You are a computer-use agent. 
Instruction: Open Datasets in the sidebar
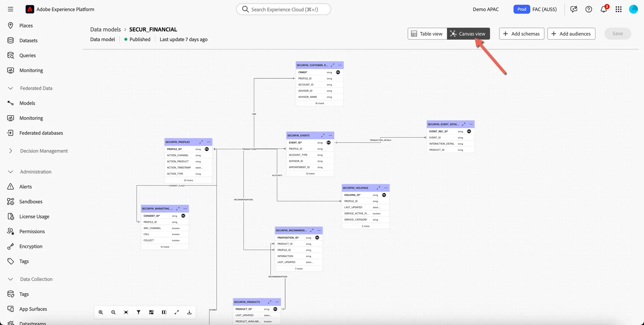tap(28, 41)
